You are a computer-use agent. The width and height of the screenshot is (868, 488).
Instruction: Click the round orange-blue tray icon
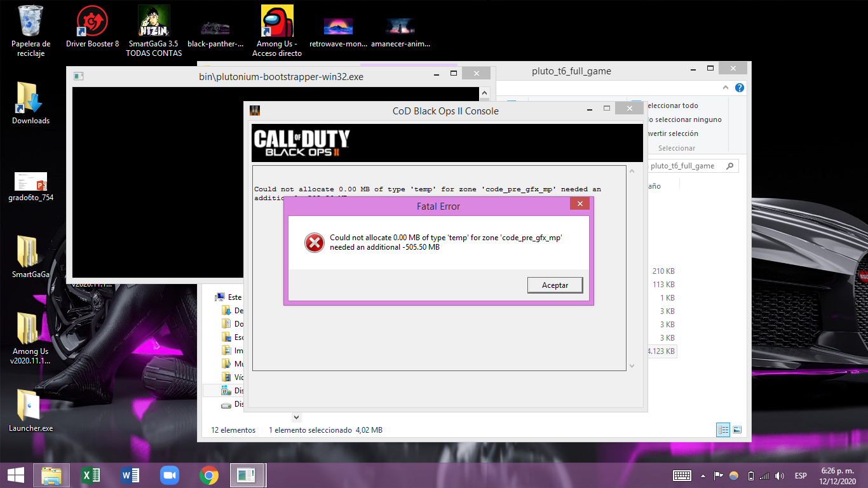click(734, 475)
